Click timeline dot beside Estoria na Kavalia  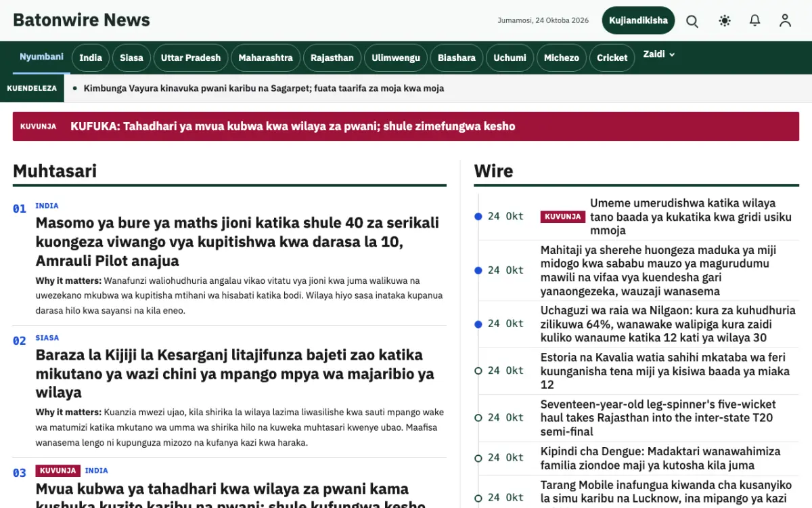[478, 371]
